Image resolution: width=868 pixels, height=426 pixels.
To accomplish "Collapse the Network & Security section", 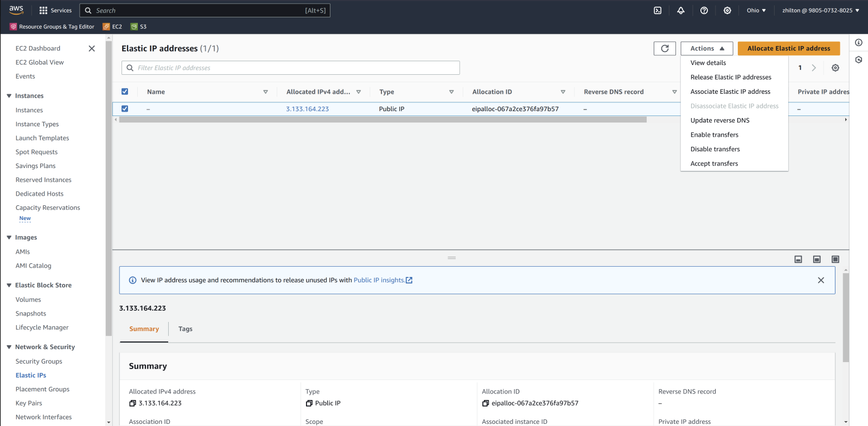I will click(x=9, y=347).
